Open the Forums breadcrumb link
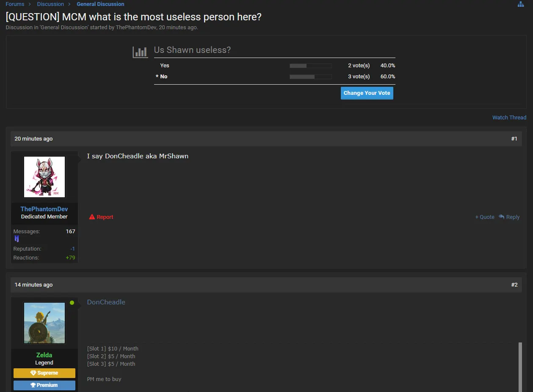The width and height of the screenshot is (533, 392). pos(15,4)
